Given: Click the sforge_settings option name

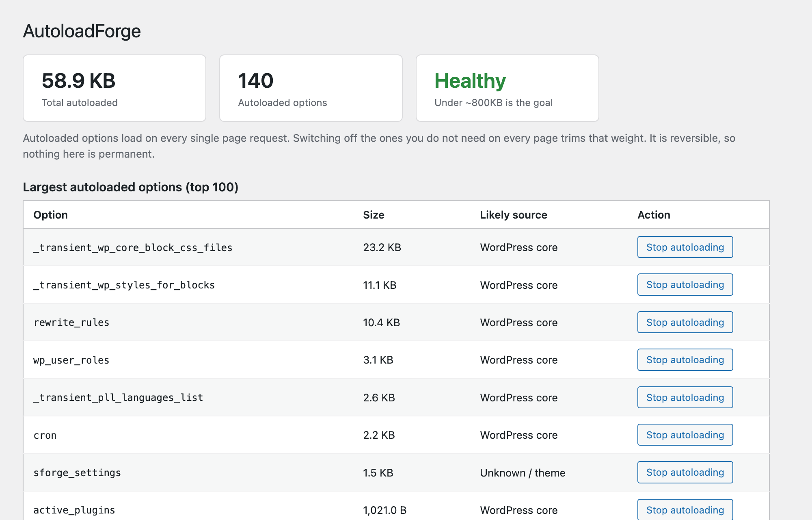Looking at the screenshot, I should pyautogui.click(x=77, y=472).
